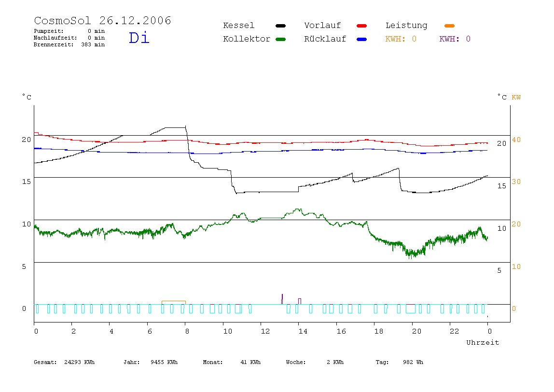Click the orange 'KWH: 0' readout
The image size is (554, 392).
[x=401, y=39]
